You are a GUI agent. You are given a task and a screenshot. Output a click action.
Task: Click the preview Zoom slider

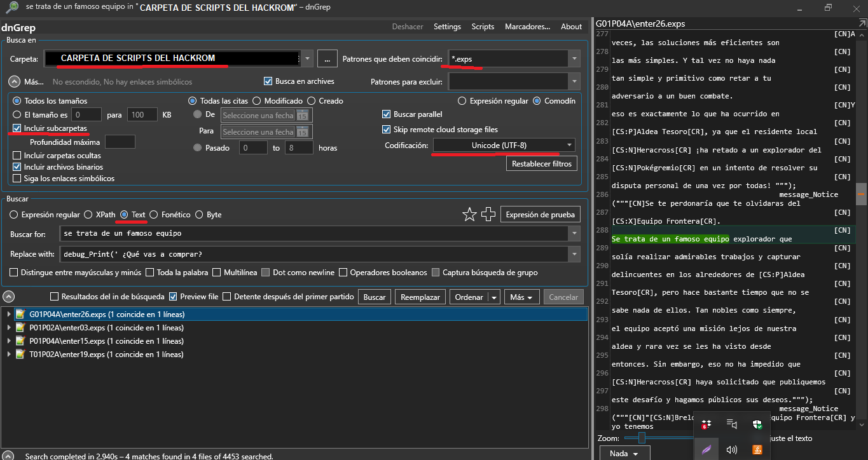[x=642, y=438]
